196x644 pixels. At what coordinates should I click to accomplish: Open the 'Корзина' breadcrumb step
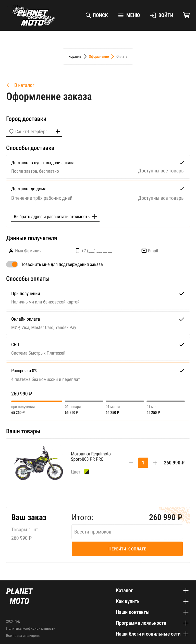click(x=75, y=56)
